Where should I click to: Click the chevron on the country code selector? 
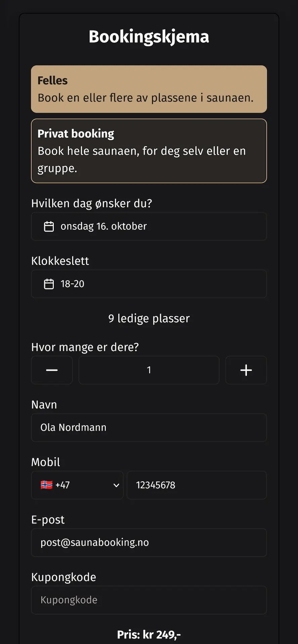[x=117, y=485]
